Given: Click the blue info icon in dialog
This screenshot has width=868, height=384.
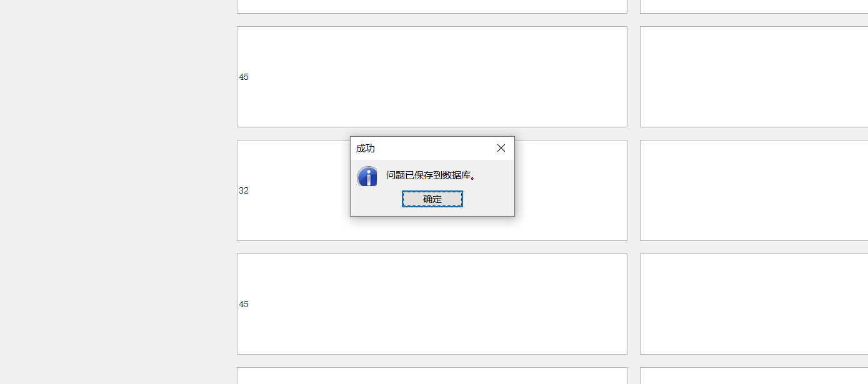Looking at the screenshot, I should (x=367, y=177).
